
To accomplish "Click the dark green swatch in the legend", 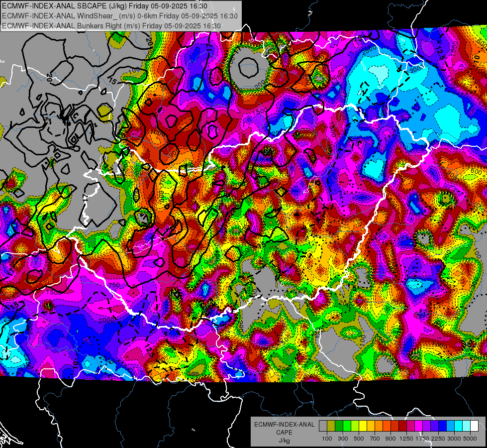I will (339, 426).
